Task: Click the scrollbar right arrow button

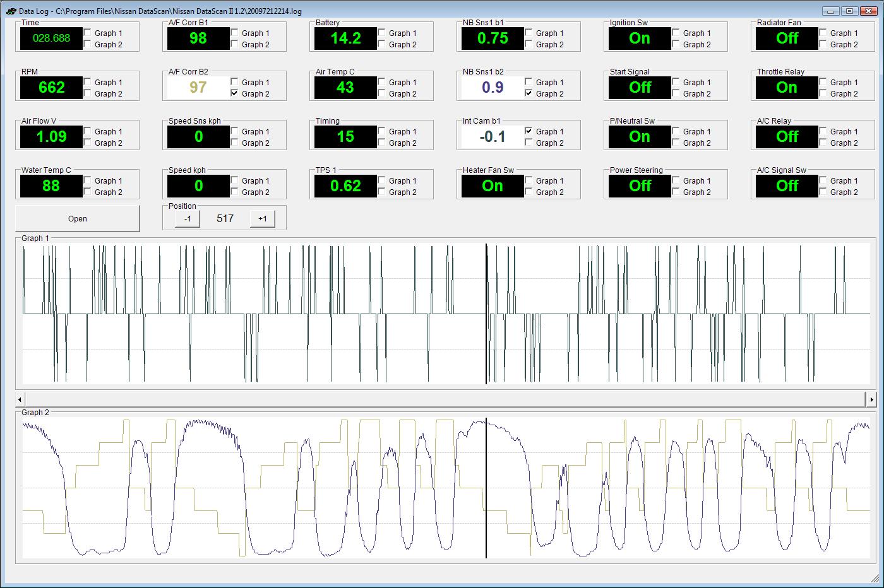Action: tap(871, 399)
